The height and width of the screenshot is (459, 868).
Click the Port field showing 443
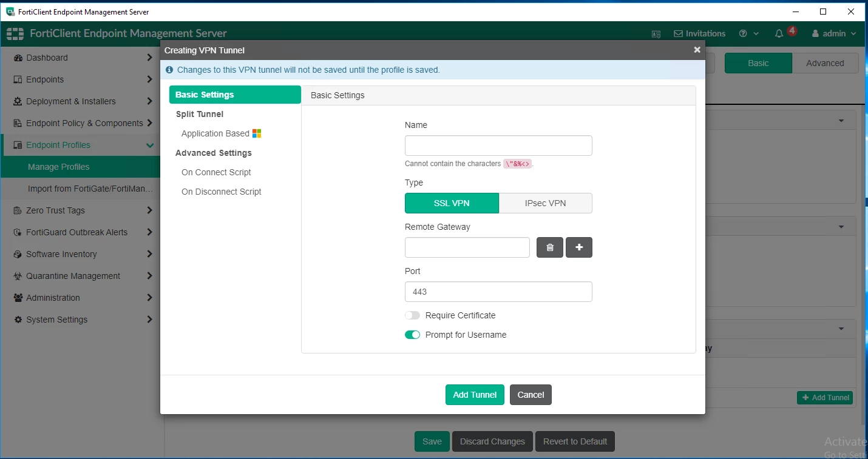(498, 292)
